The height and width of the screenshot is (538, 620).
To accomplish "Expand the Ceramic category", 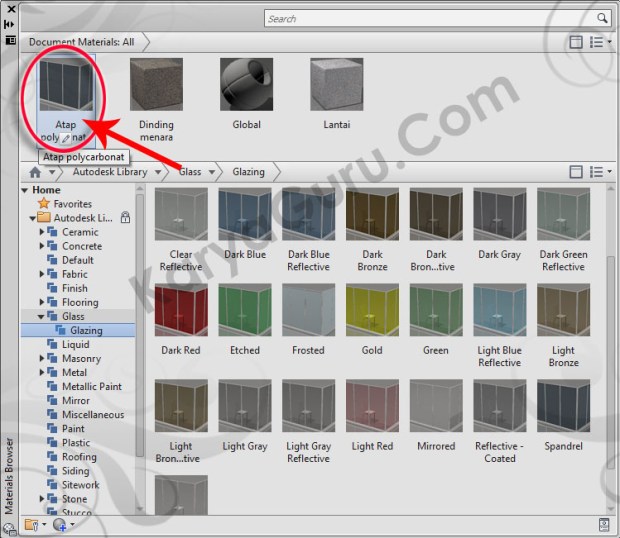I will pos(42,232).
